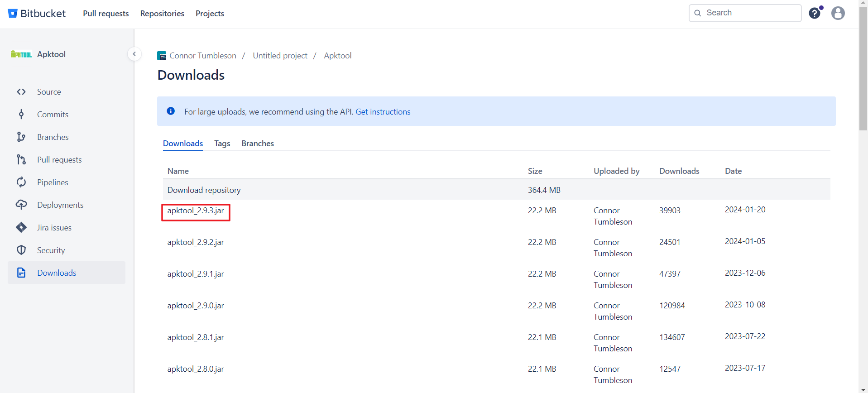The height and width of the screenshot is (393, 868).
Task: Click the info icon in the banner
Action: pos(171,111)
